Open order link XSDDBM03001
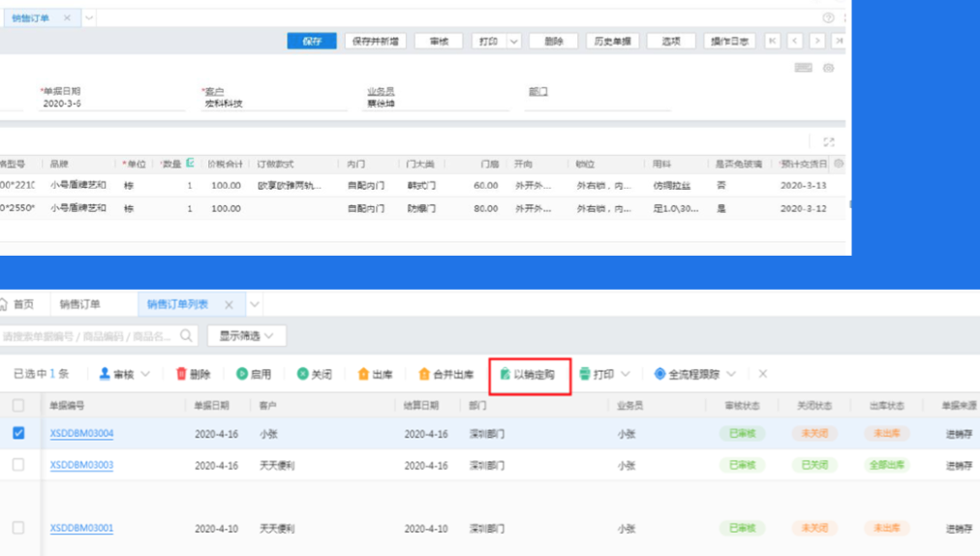This screenshot has height=556, width=980. coord(81,529)
